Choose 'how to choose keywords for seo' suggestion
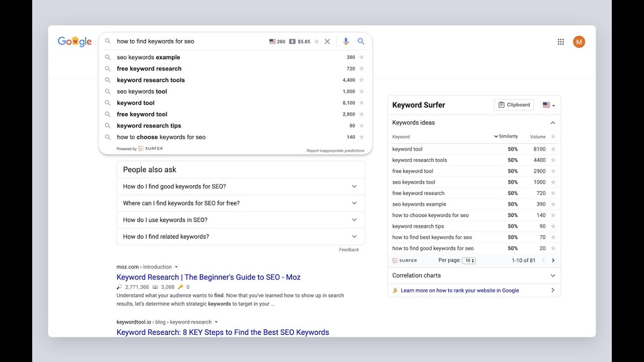The image size is (644, 362). coord(161,137)
